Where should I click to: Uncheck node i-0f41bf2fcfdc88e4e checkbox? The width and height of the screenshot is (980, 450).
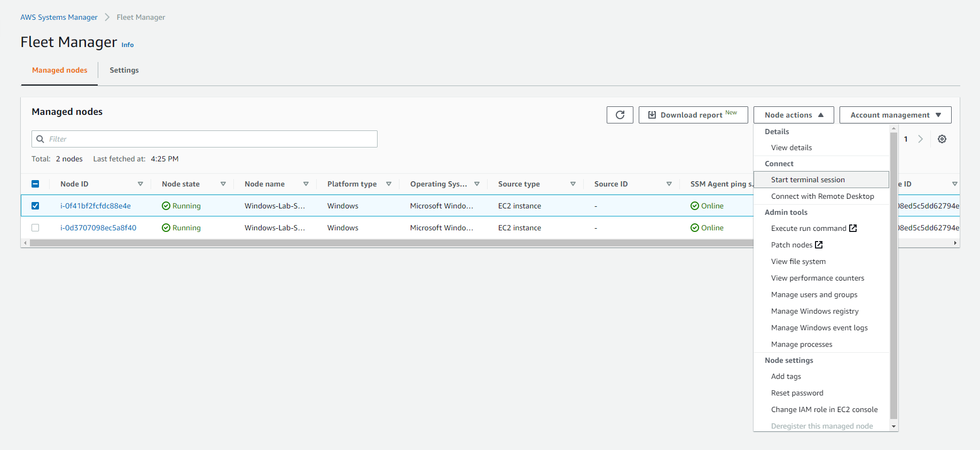(35, 206)
